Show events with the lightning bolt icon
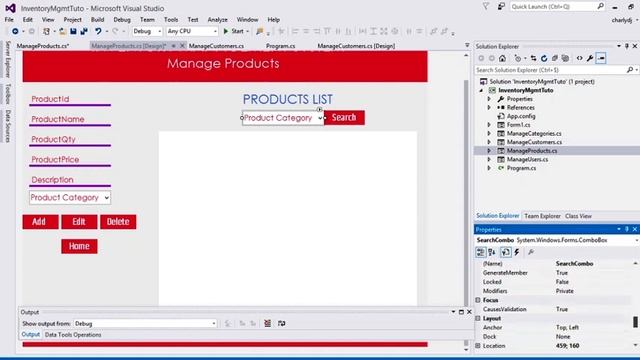 click(517, 252)
